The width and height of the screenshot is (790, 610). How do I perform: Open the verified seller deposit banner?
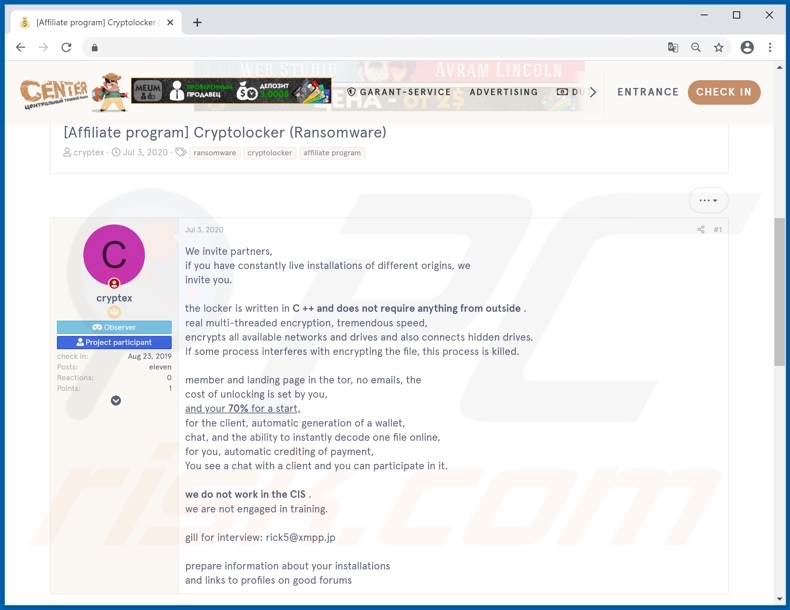pos(231,91)
